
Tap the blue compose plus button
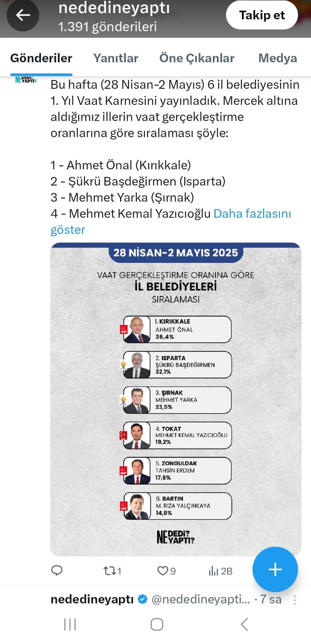click(275, 569)
